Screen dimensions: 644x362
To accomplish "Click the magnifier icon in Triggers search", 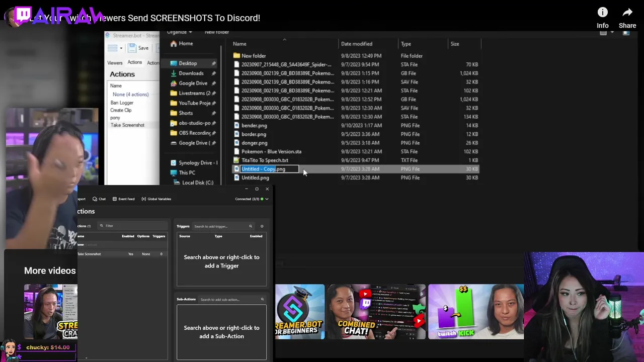I will coord(251,226).
